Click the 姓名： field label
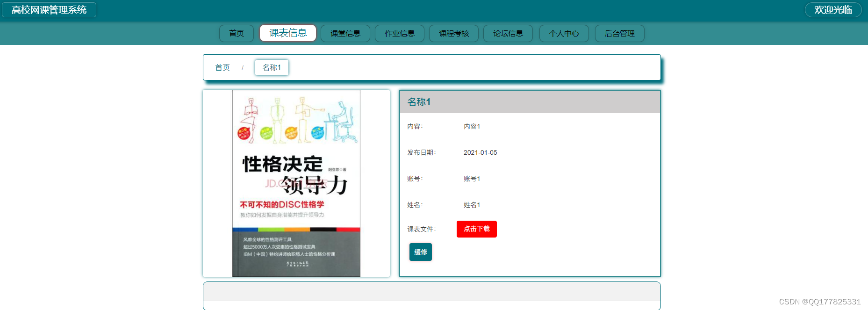Image resolution: width=868 pixels, height=310 pixels. 415,205
